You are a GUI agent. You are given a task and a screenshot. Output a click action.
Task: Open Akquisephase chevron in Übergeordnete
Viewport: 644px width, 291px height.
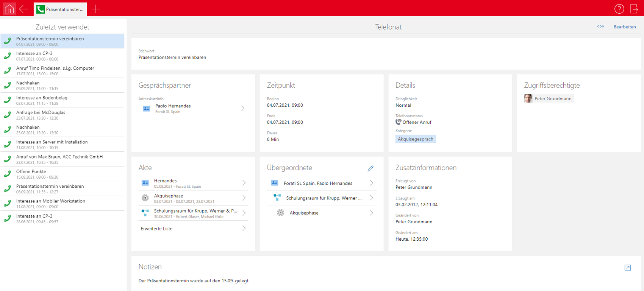[x=372, y=213]
